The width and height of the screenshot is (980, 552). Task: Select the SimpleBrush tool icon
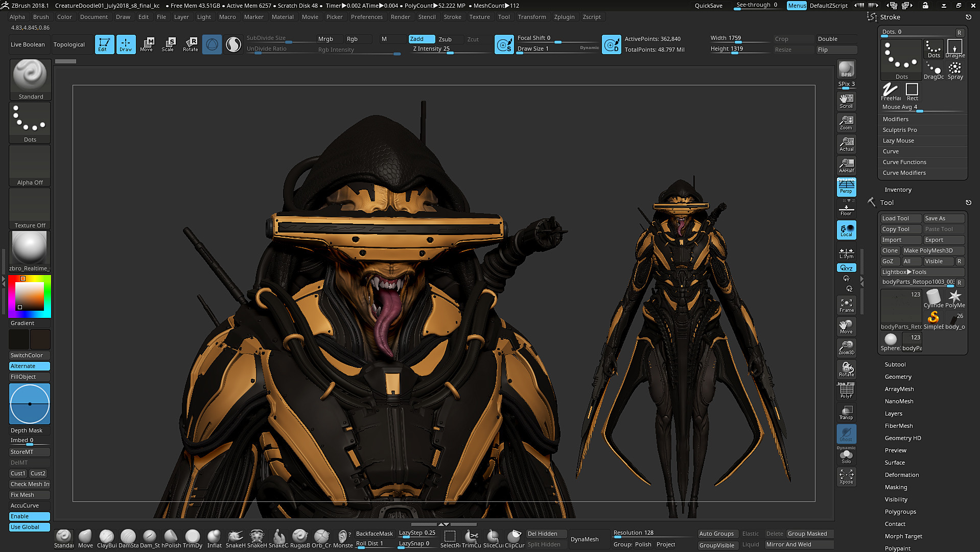click(x=934, y=320)
